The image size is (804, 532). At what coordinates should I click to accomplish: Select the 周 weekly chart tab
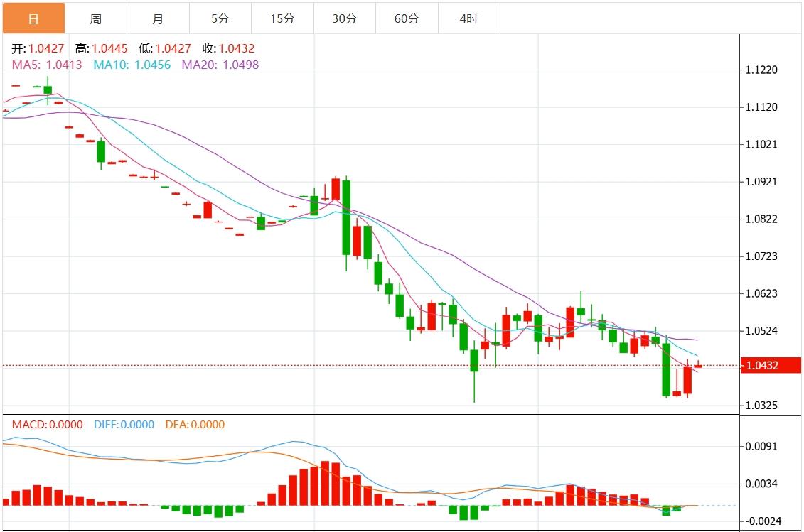(x=96, y=18)
